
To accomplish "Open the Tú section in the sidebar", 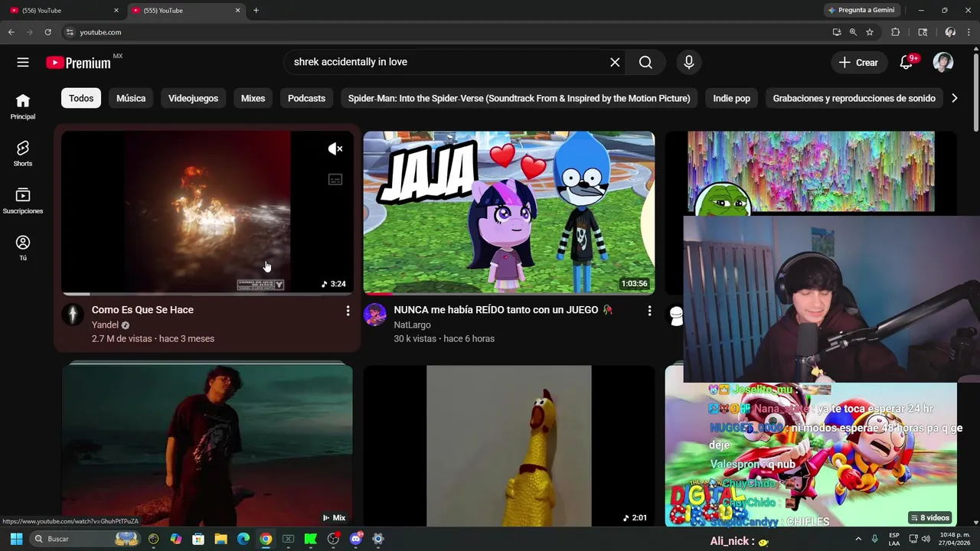I will coord(23,248).
